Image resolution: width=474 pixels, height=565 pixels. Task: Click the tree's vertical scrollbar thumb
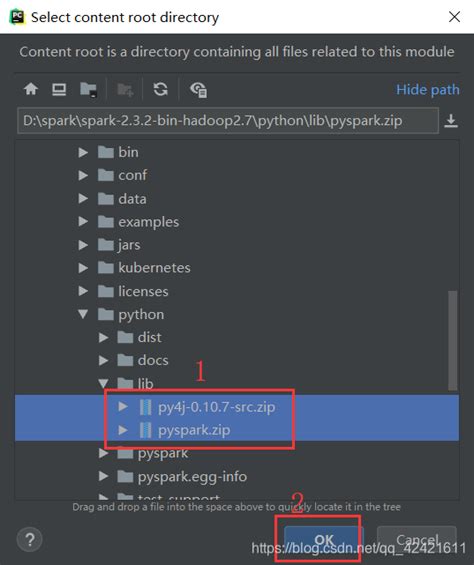coord(452,340)
